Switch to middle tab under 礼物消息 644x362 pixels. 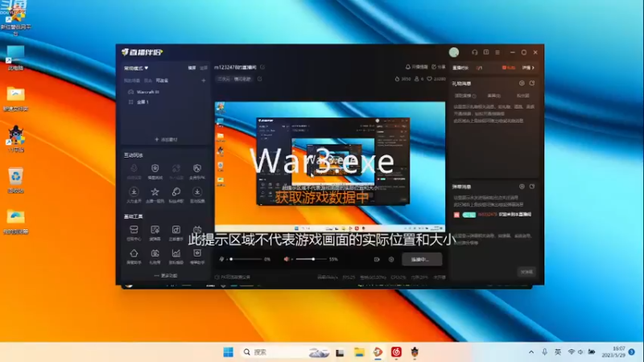coord(493,96)
